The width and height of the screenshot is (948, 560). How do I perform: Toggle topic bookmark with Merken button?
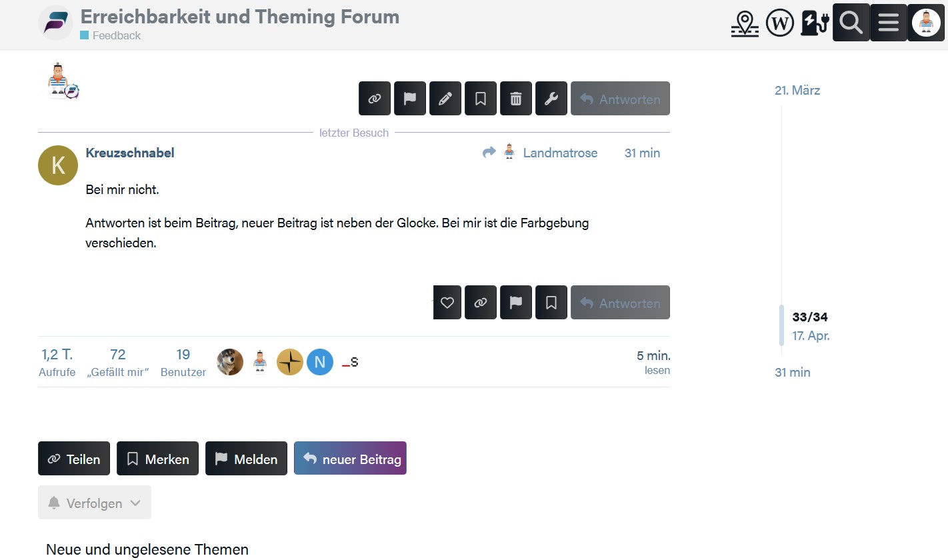tap(157, 459)
